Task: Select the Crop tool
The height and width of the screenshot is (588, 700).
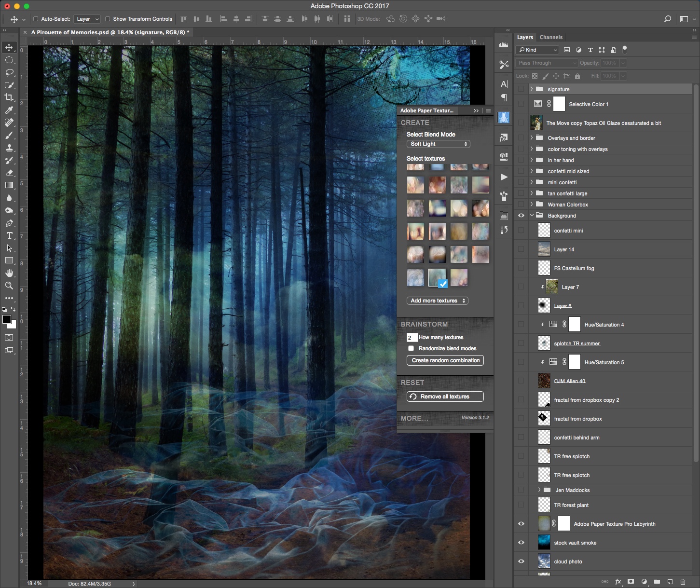Action: [9, 97]
